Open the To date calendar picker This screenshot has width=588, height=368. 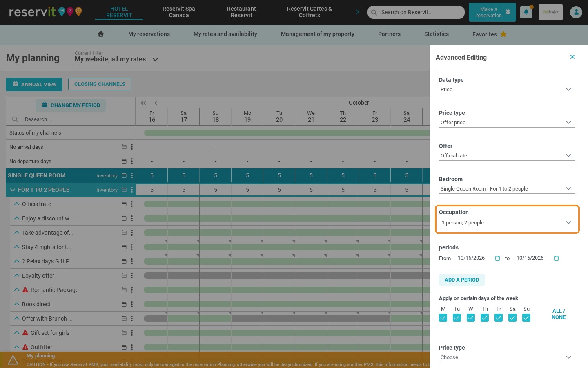[x=556, y=258]
